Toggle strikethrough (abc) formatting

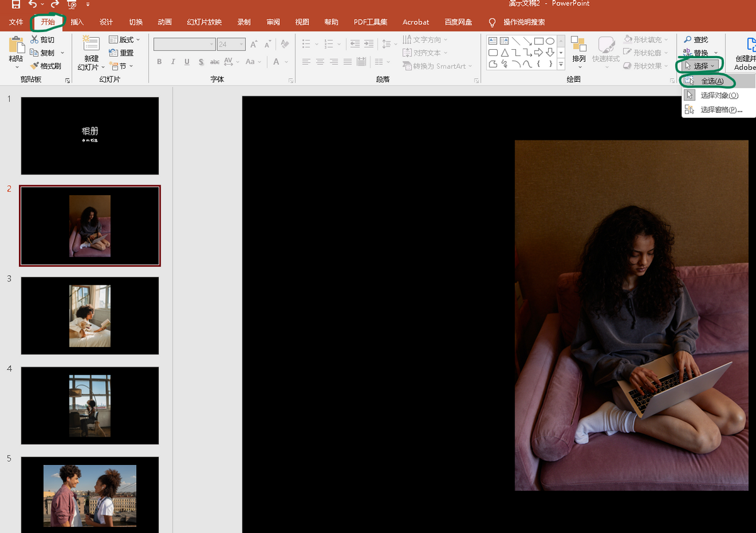coord(215,62)
